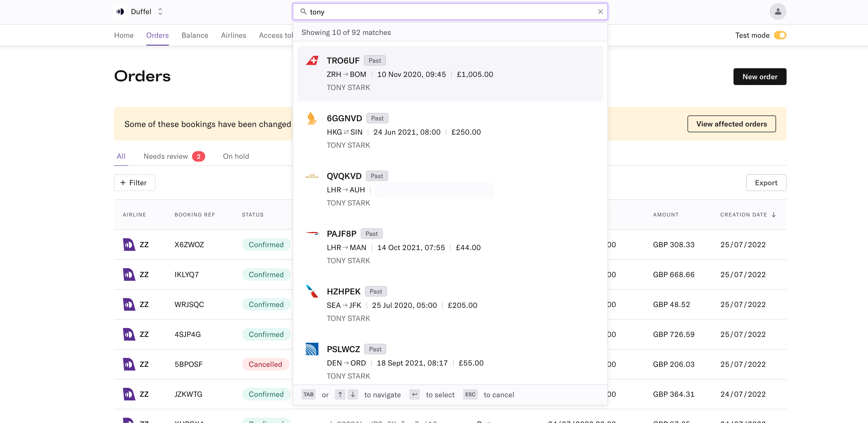868x423 pixels.
Task: Click the airline icon in 5BPOSF row
Action: pyautogui.click(x=129, y=364)
